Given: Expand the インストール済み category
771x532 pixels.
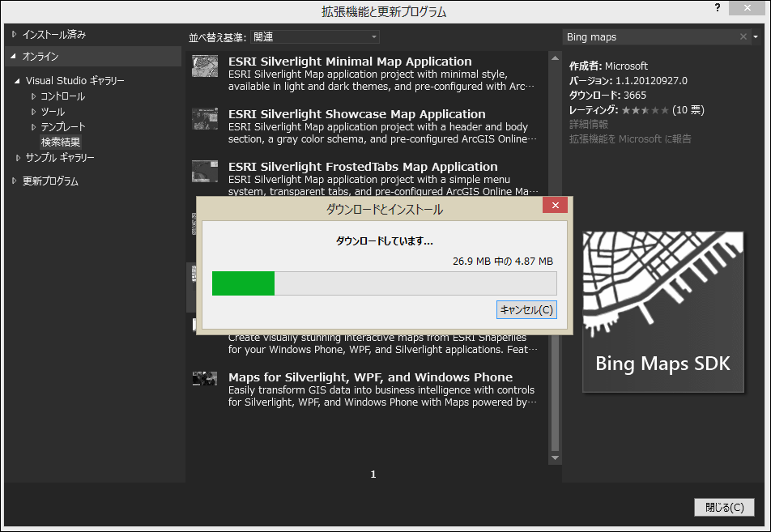Looking at the screenshot, I should (15, 35).
